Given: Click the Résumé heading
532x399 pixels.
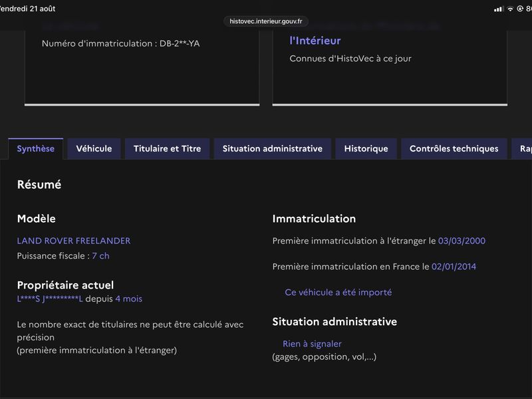Looking at the screenshot, I should pyautogui.click(x=39, y=185).
